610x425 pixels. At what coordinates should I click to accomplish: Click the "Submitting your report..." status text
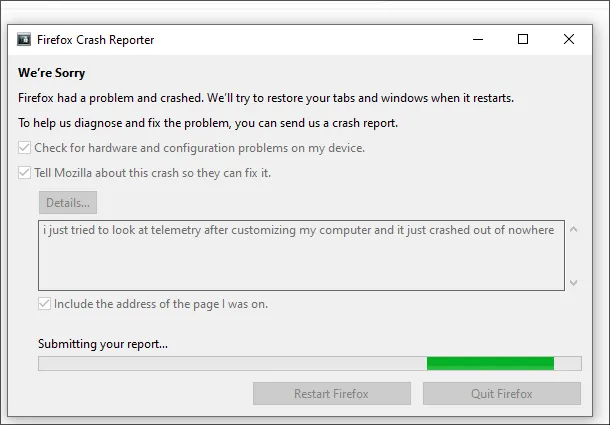pyautogui.click(x=103, y=344)
